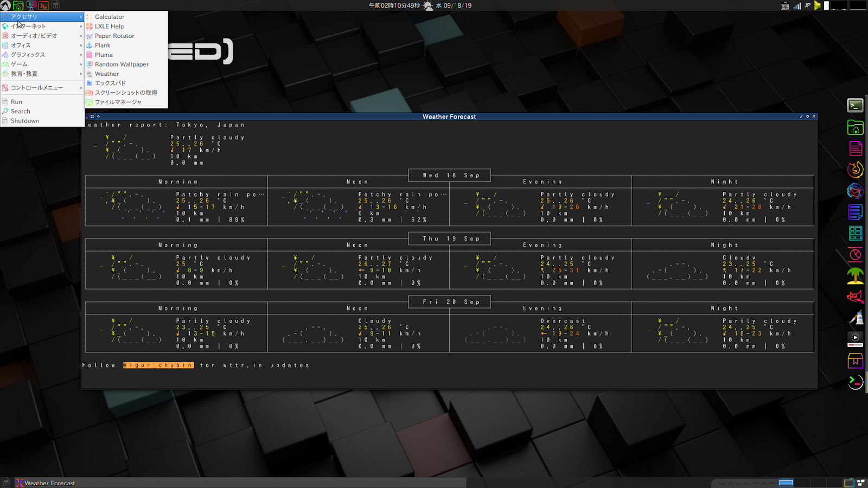Click the white CPU monitor bar in tray
Image resolution: width=868 pixels, height=488 pixels.
pyautogui.click(x=826, y=5)
